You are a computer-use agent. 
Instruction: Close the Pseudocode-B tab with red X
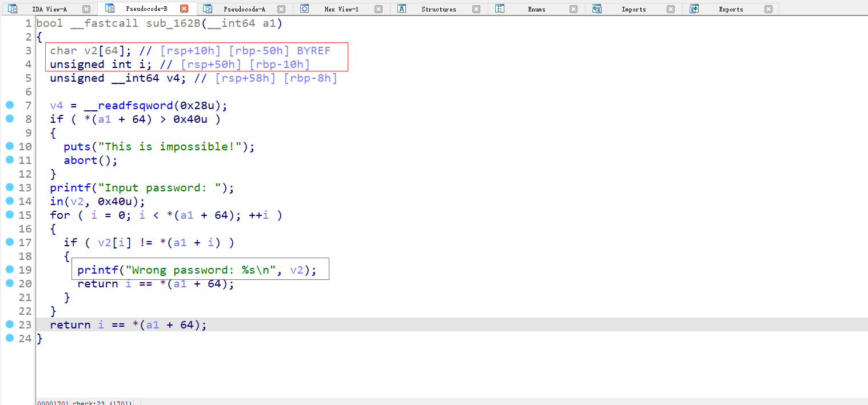tap(184, 9)
